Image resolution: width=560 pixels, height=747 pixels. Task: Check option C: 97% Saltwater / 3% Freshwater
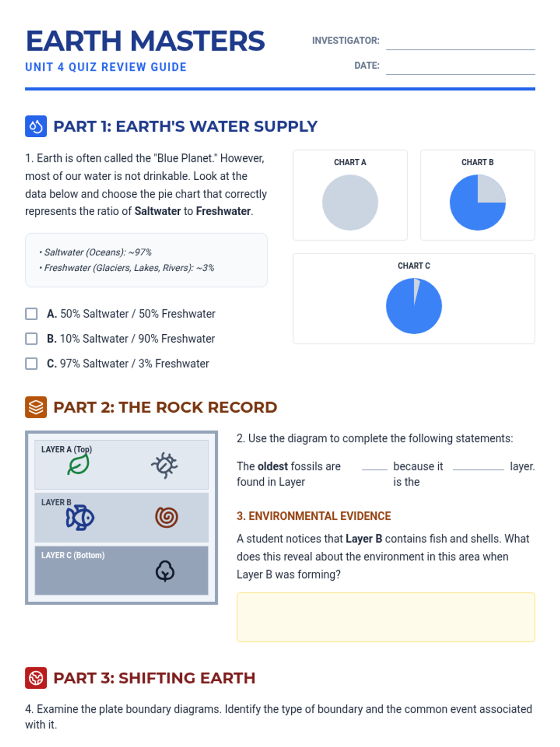[31, 364]
